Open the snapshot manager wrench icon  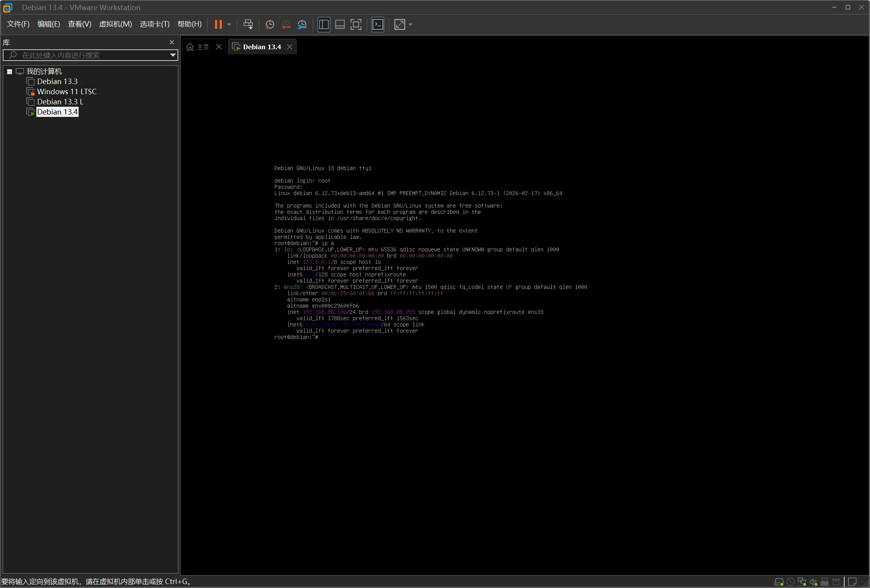coord(302,25)
